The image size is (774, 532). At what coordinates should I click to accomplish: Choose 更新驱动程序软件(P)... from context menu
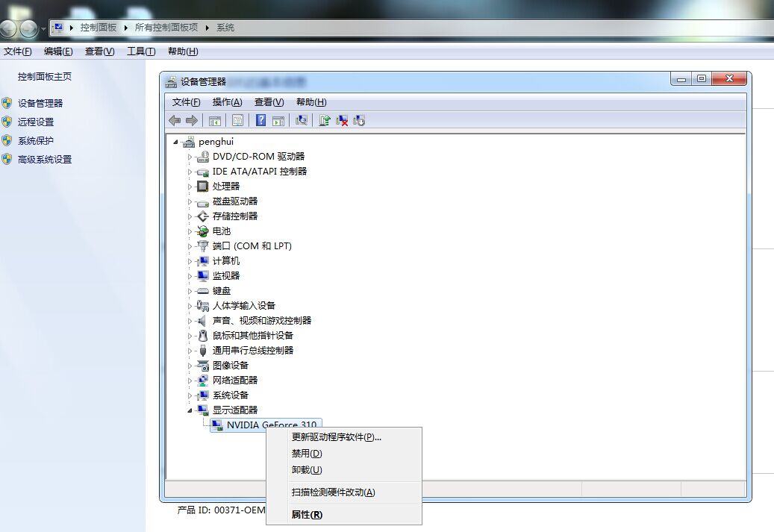[344, 437]
